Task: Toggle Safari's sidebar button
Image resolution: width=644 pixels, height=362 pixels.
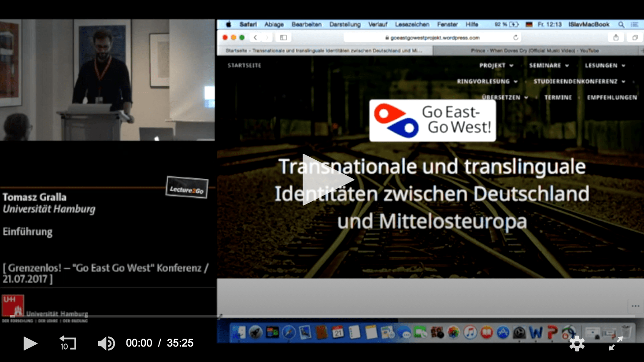Action: [283, 37]
